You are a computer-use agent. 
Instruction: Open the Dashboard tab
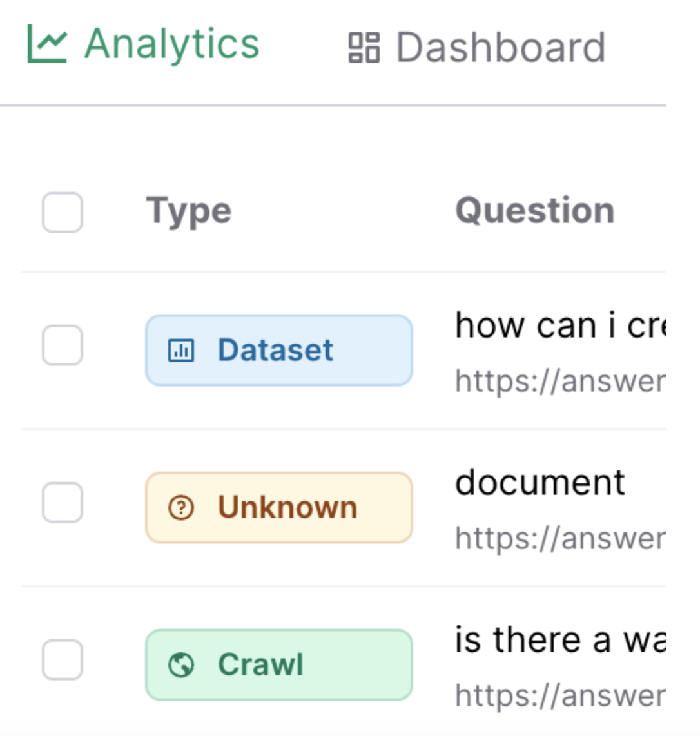pos(500,48)
